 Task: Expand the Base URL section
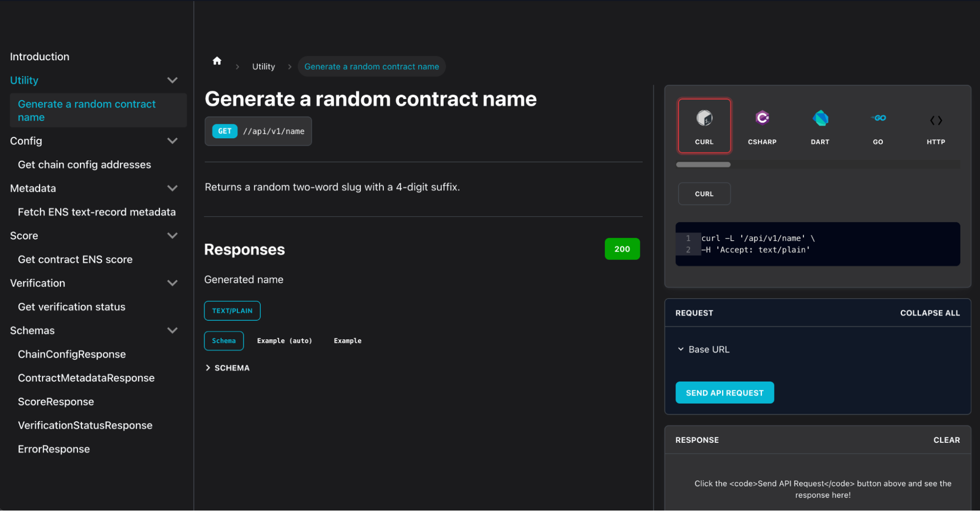click(x=681, y=349)
